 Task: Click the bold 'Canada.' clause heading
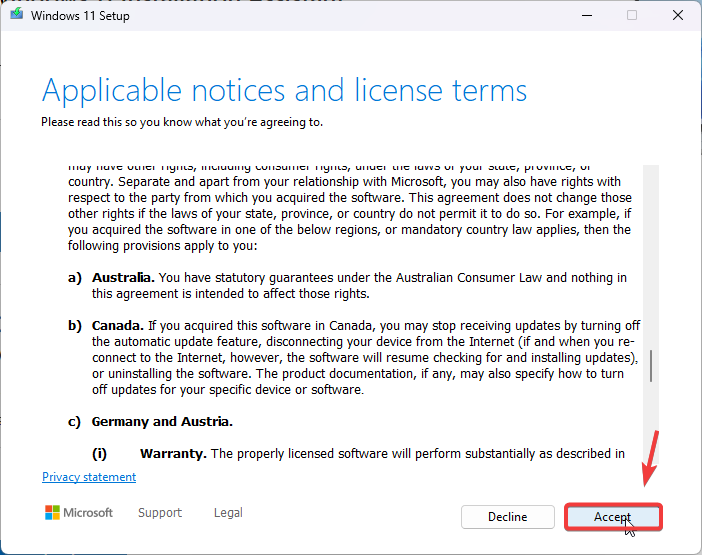118,326
